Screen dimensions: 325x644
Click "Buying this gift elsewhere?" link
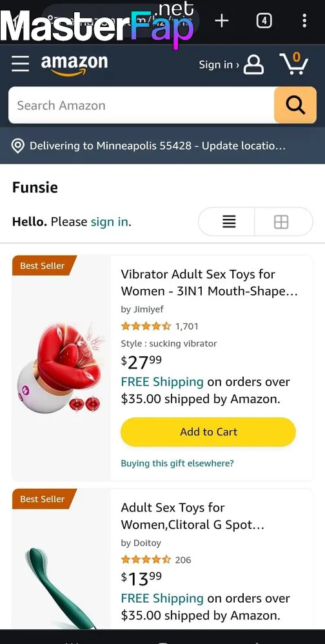tap(177, 463)
